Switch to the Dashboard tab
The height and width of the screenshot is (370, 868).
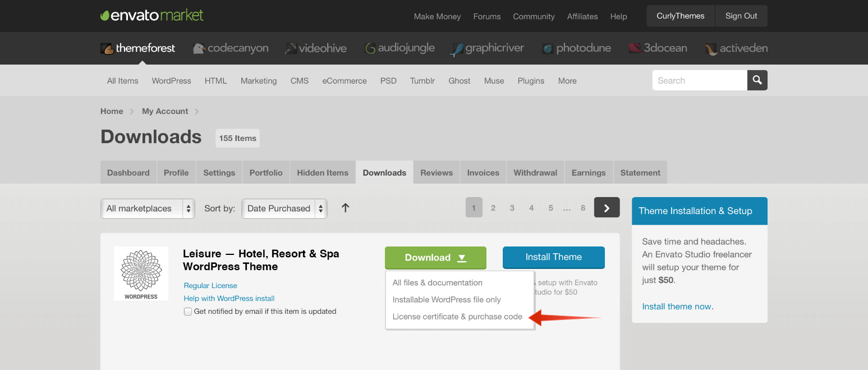pyautogui.click(x=128, y=172)
